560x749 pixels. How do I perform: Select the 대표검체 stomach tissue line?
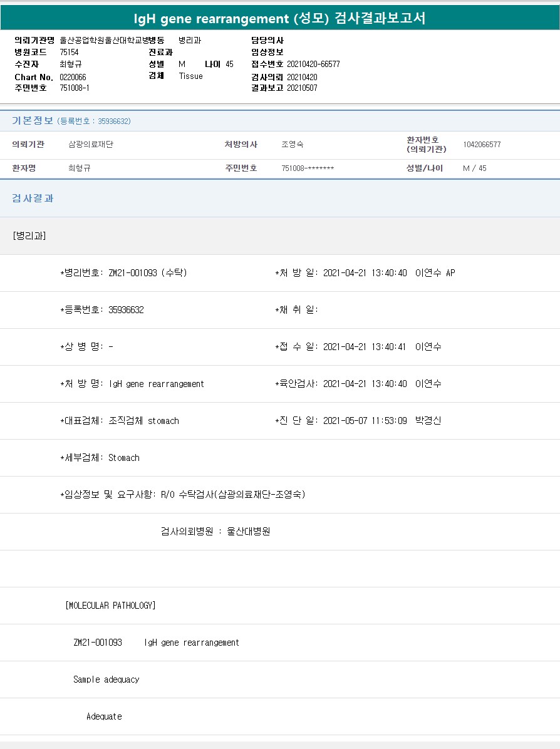click(x=120, y=421)
